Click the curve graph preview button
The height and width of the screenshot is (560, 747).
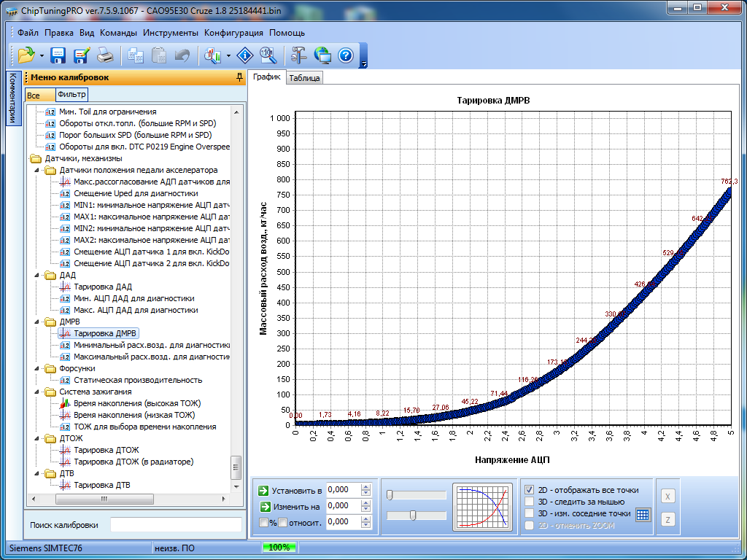482,506
